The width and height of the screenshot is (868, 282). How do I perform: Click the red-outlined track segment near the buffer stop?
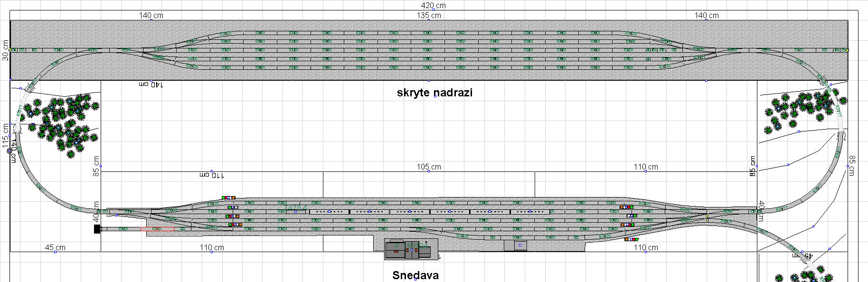157,229
